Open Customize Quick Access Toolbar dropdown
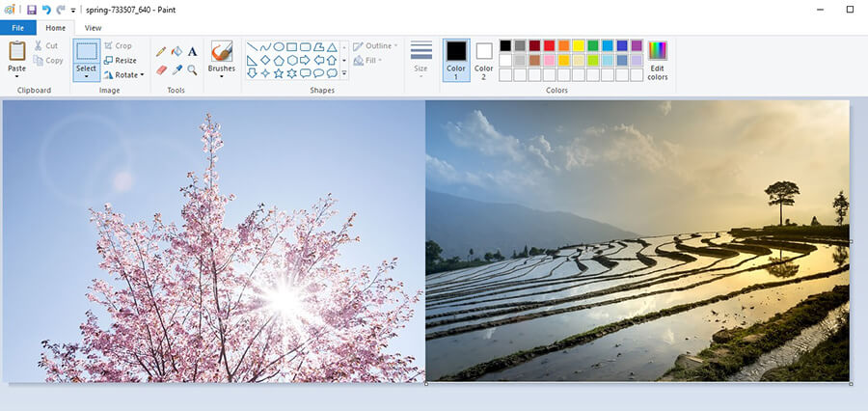 click(73, 10)
